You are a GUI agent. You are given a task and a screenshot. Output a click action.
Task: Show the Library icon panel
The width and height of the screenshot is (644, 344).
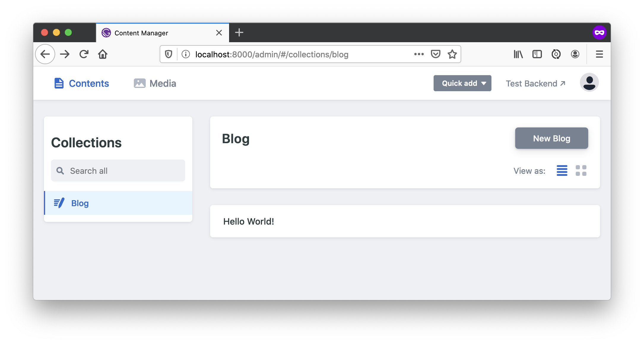pyautogui.click(x=518, y=54)
